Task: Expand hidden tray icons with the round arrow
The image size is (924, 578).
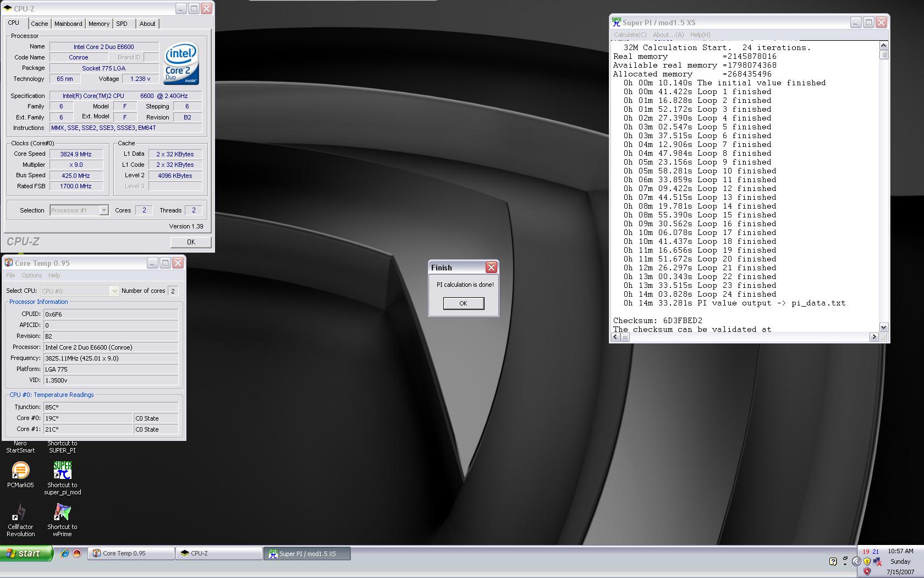Action: [856, 561]
